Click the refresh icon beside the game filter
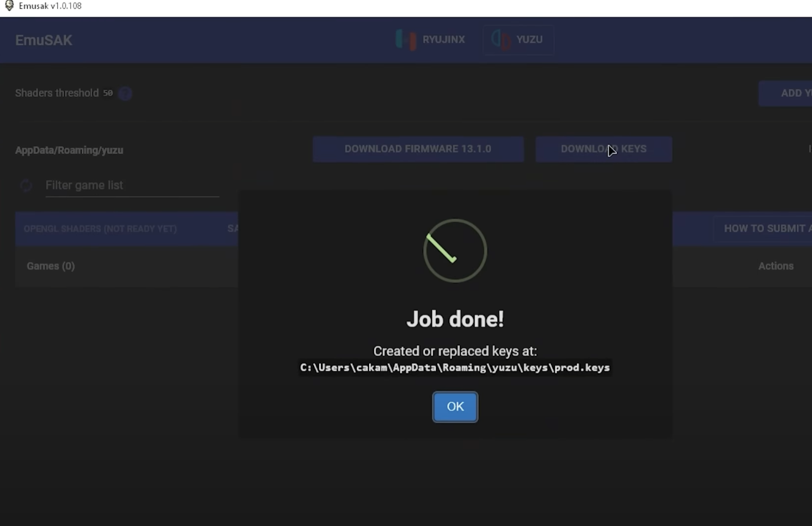Viewport: 812px width, 526px height. coord(26,185)
